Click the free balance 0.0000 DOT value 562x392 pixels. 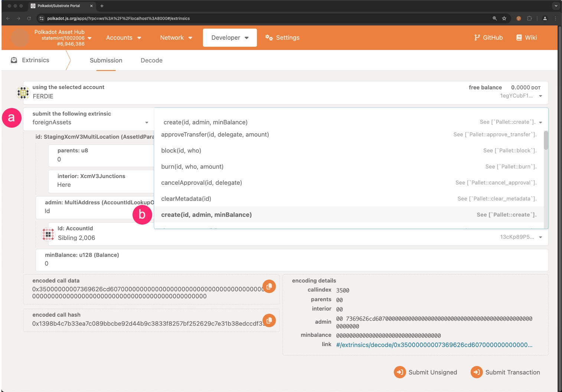pyautogui.click(x=526, y=88)
